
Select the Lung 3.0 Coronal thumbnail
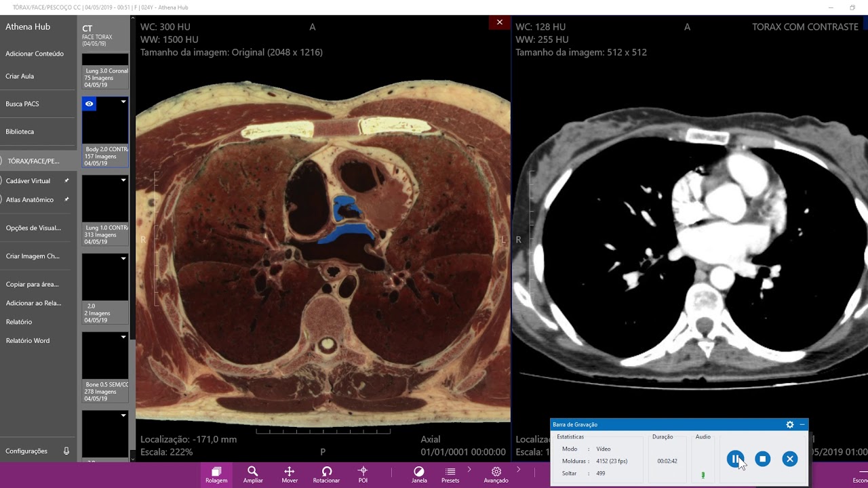pyautogui.click(x=105, y=72)
